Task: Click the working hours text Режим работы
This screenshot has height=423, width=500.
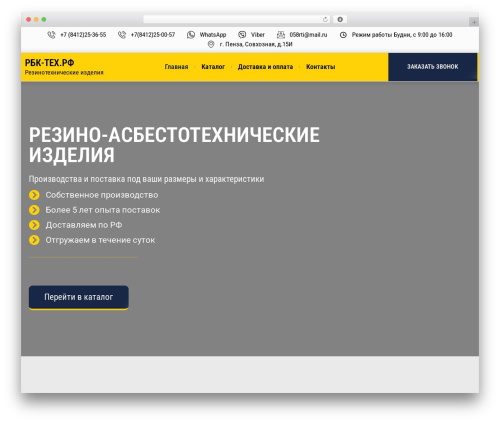Action: (402, 35)
